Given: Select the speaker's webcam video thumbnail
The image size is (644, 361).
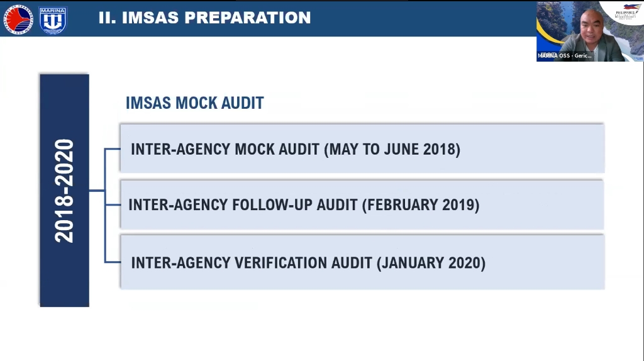Looking at the screenshot, I should pos(590,31).
